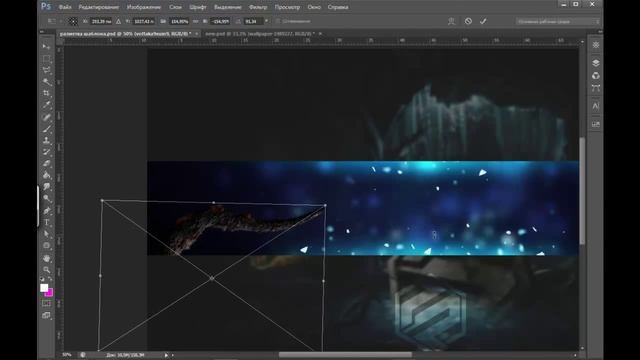Click the vertical scale height field
The height and width of the screenshot is (360, 640).
tap(221, 21)
